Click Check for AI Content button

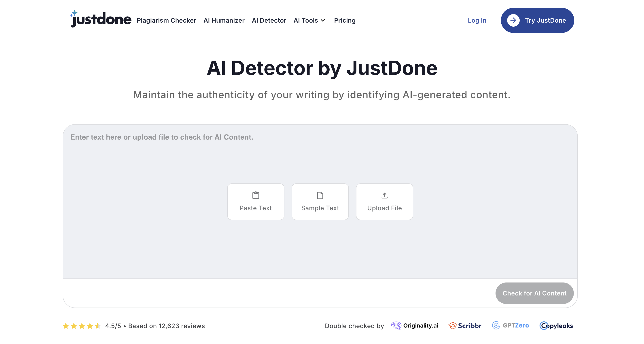[x=534, y=293]
